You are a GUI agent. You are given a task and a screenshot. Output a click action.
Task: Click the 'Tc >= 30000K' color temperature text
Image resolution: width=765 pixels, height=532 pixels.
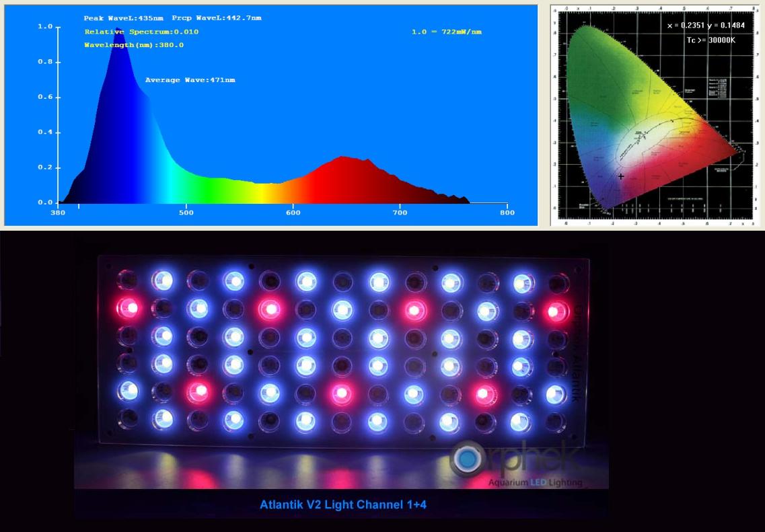coord(711,40)
